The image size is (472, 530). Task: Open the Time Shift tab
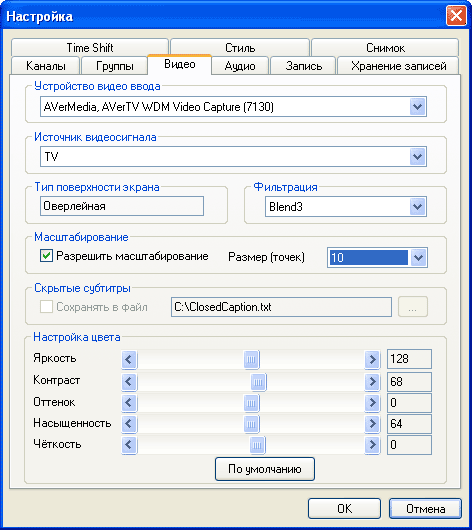tap(90, 48)
